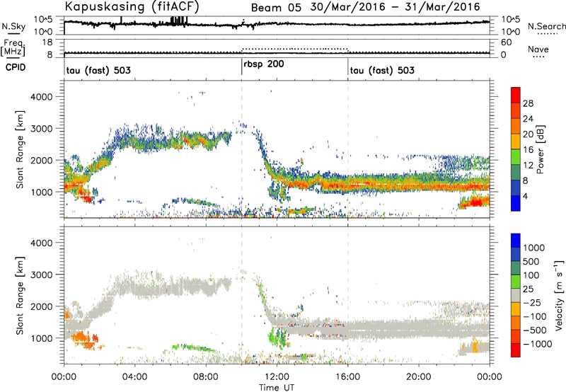Click the date range "30/Mar/2016 - 31/Mar/2016"
The width and height of the screenshot is (566, 392).
click(395, 7)
